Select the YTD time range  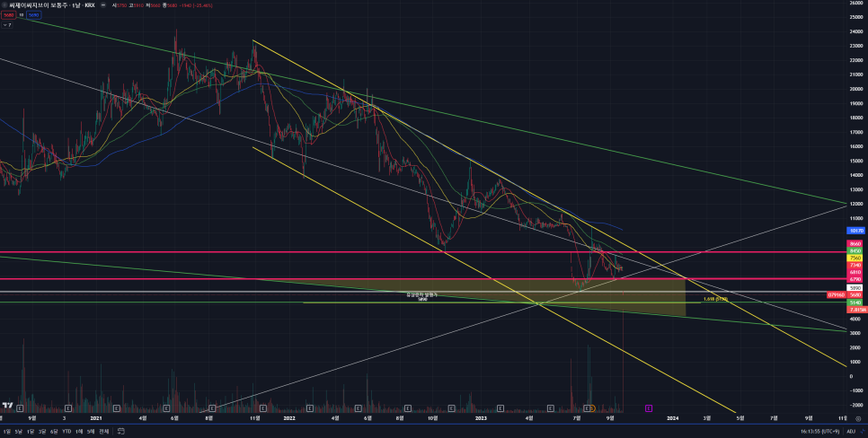point(66,432)
